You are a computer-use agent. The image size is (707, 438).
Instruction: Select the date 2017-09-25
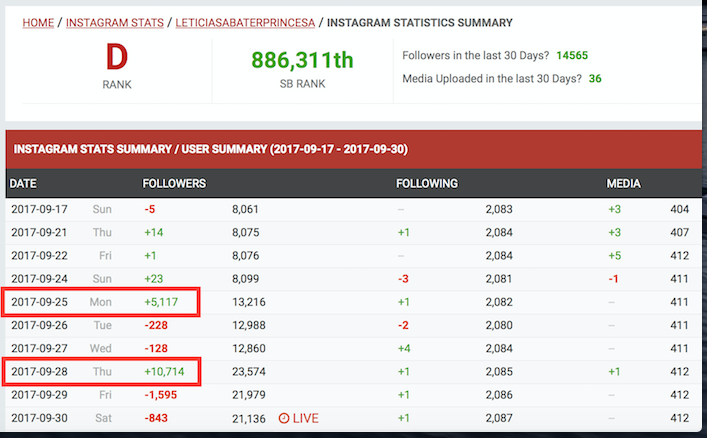tap(39, 302)
